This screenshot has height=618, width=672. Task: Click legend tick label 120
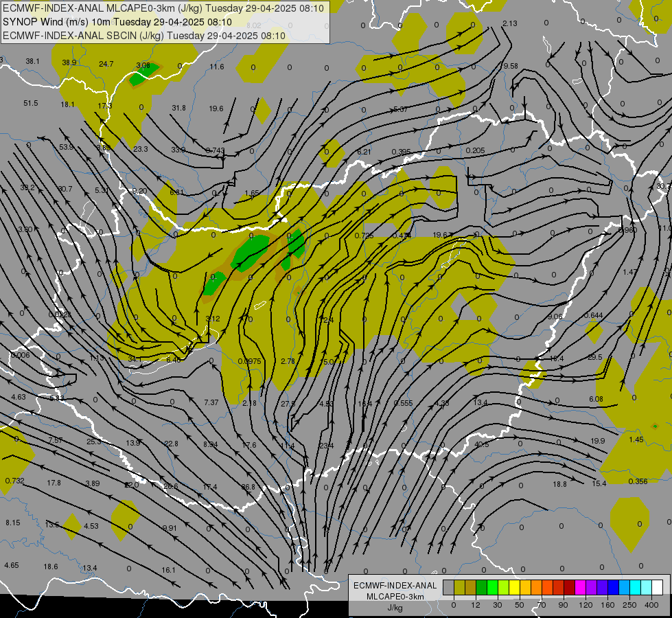(586, 605)
